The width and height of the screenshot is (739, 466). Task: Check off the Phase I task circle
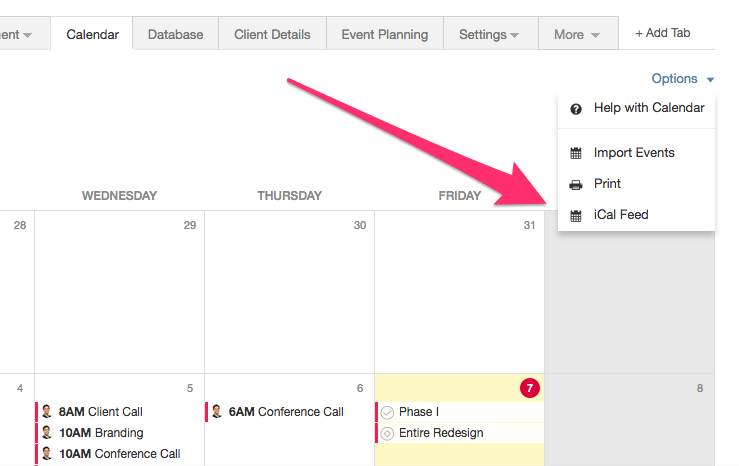(387, 412)
